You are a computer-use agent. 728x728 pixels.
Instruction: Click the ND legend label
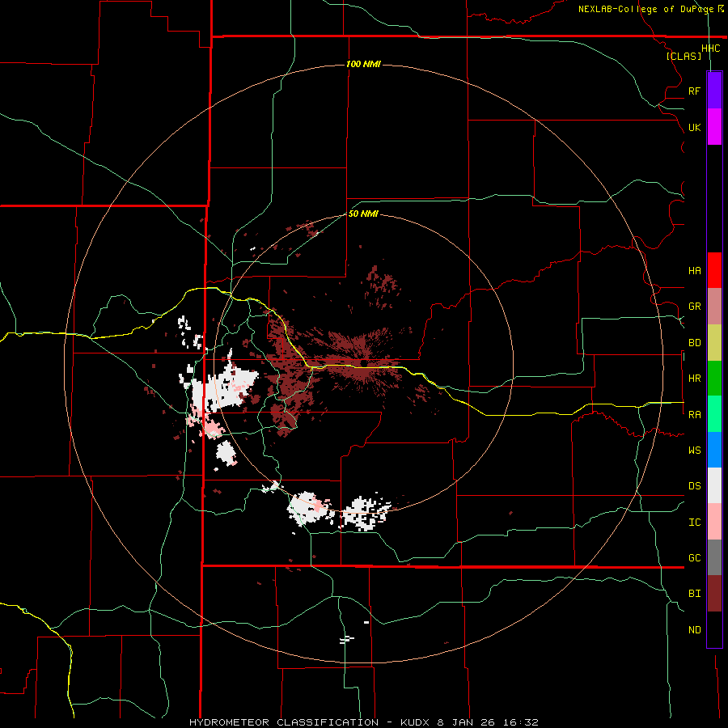694,630
